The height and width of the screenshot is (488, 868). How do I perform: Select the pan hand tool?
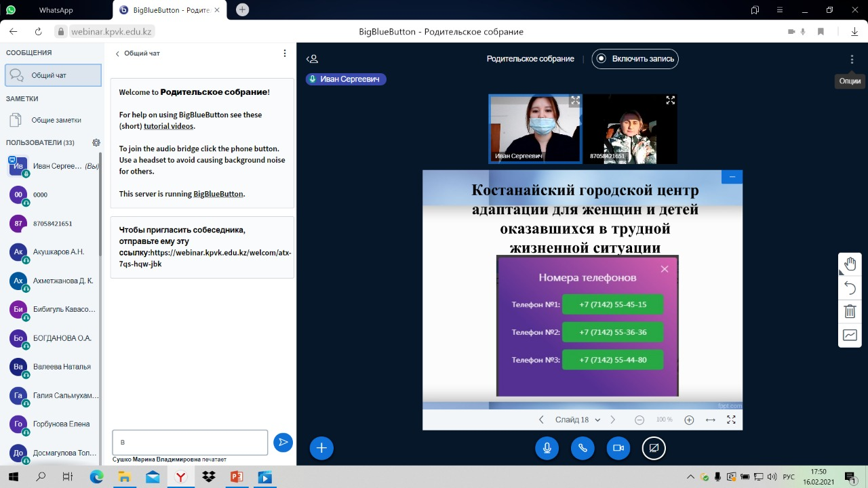(x=850, y=264)
